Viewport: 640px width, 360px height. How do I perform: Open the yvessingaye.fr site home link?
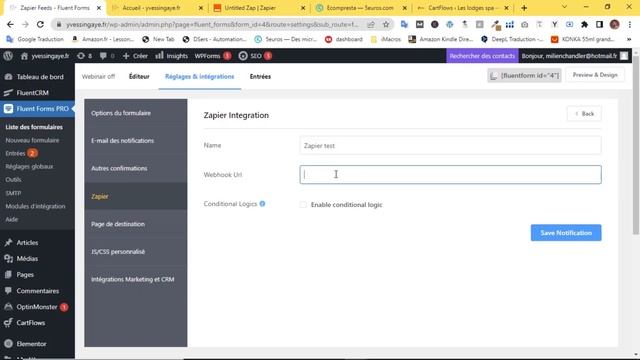tap(45, 56)
